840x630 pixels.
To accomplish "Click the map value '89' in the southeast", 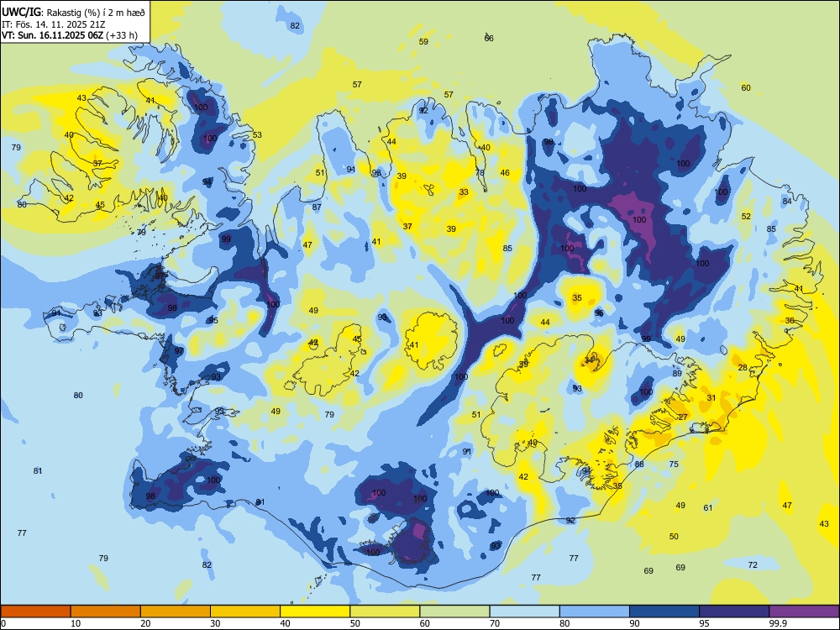I will point(676,374).
